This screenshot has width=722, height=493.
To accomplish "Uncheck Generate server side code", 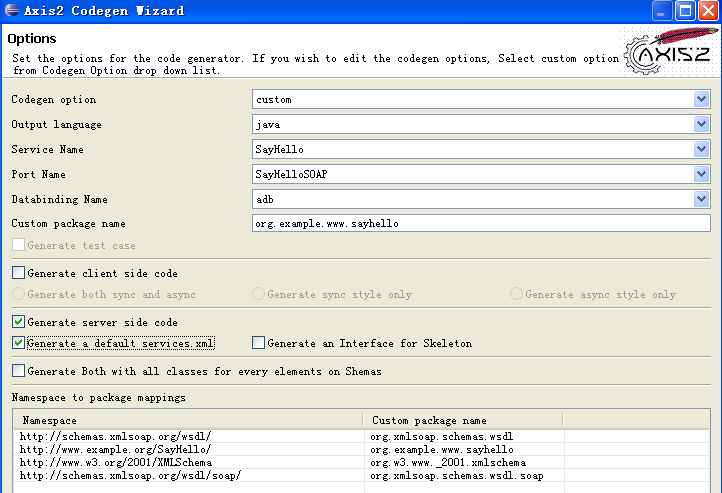I will point(18,322).
